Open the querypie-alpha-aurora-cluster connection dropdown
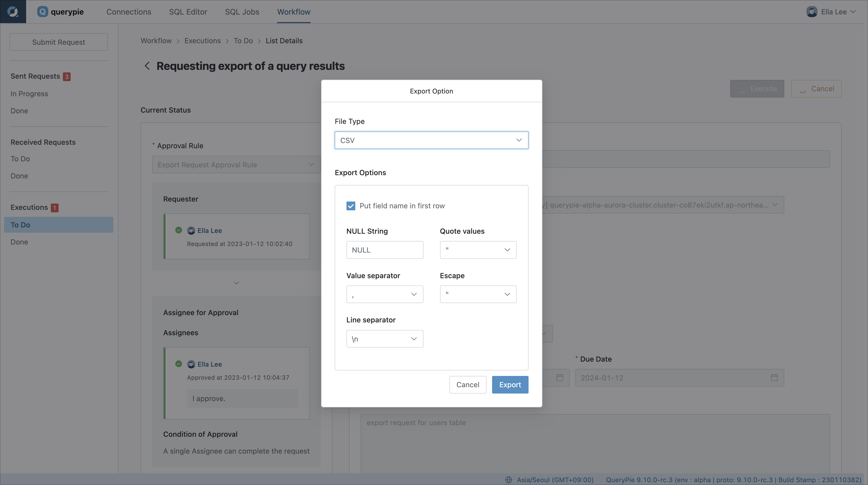This screenshot has width=868, height=485. [x=663, y=205]
